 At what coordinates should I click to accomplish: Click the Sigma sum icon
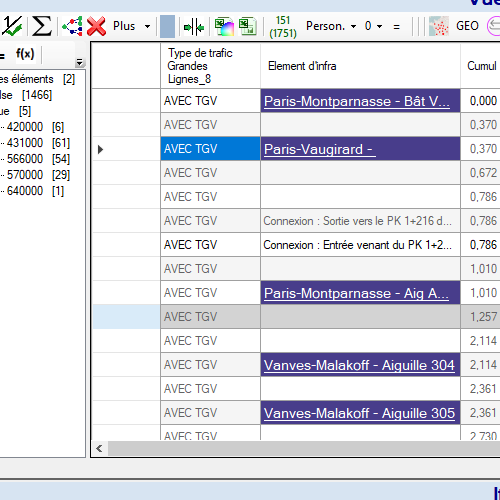[x=42, y=26]
